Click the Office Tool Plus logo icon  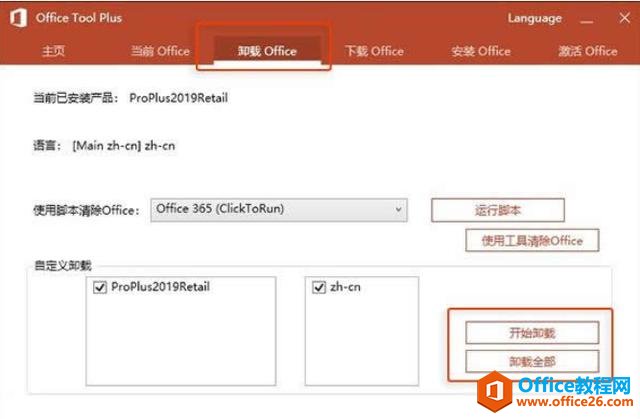pyautogui.click(x=18, y=18)
